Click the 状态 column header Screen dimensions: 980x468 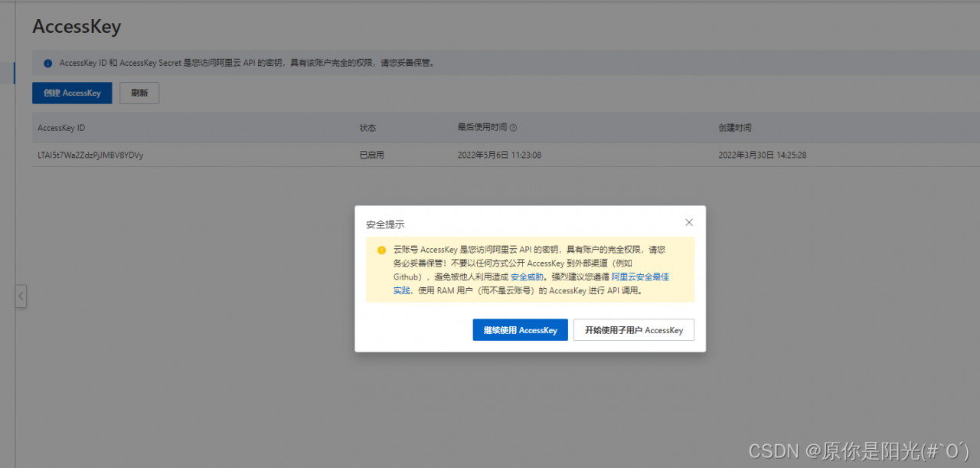click(x=367, y=127)
